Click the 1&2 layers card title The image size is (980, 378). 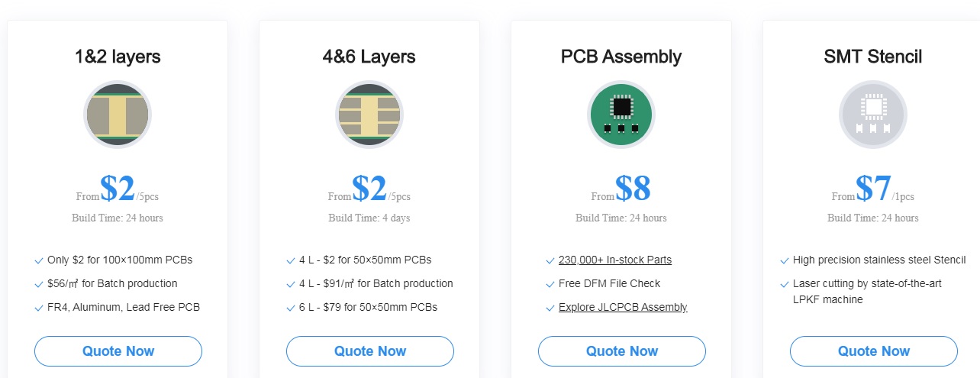(118, 57)
